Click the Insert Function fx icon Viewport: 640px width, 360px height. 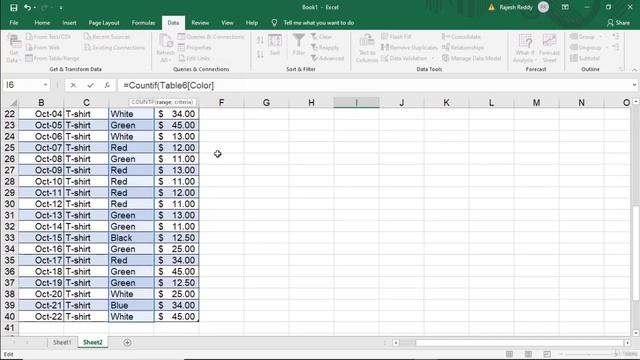tap(107, 85)
